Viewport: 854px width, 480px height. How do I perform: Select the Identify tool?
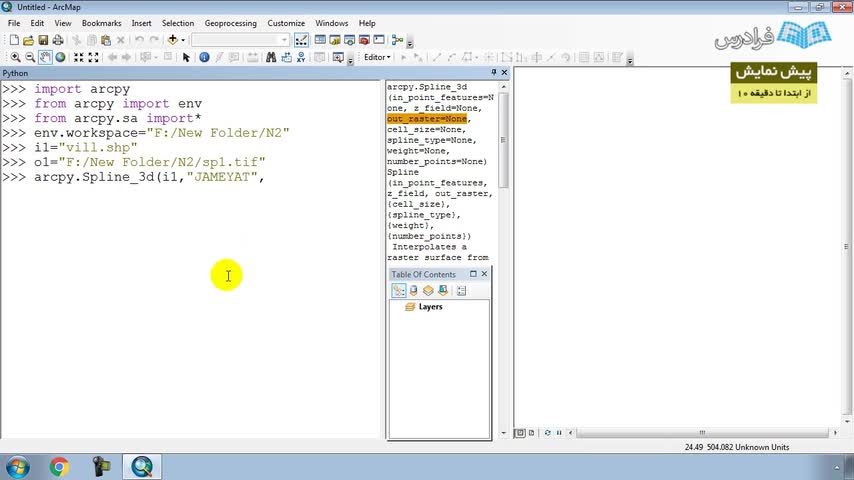(204, 57)
